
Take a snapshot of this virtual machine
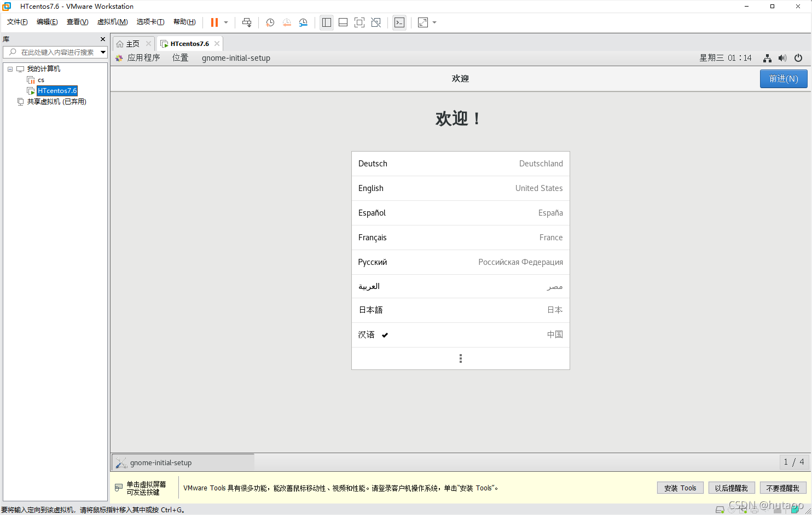(x=270, y=22)
